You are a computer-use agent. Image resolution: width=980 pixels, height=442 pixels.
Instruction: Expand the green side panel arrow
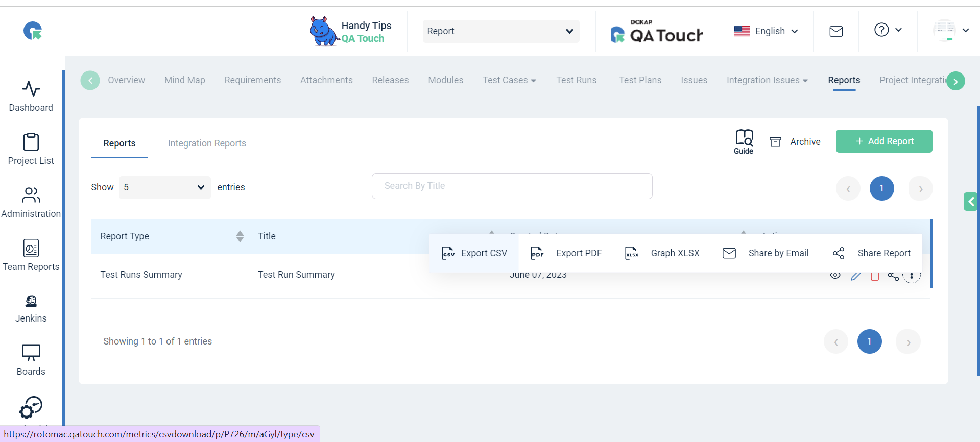coord(971,202)
